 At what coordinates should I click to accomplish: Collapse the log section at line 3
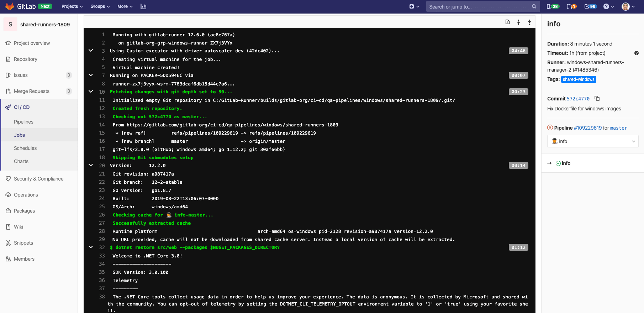click(x=91, y=51)
